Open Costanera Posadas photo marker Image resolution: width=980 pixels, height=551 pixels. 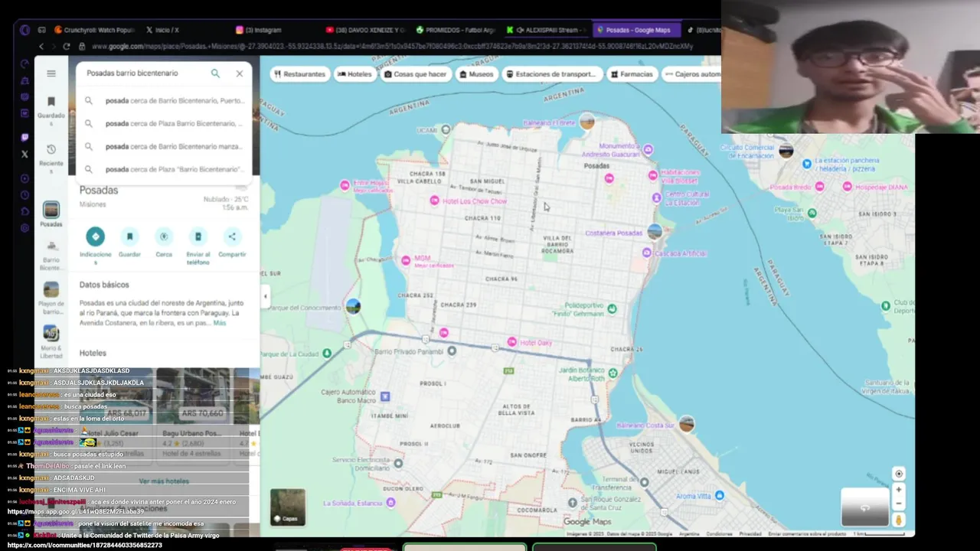(x=655, y=231)
